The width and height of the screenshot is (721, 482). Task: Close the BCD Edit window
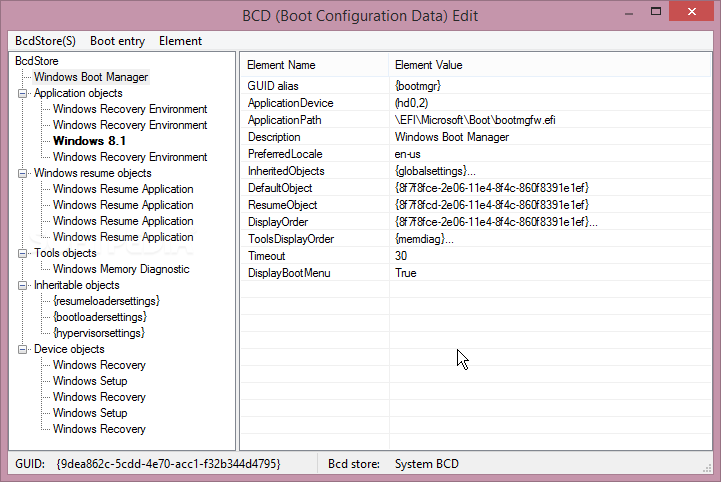pyautogui.click(x=692, y=11)
